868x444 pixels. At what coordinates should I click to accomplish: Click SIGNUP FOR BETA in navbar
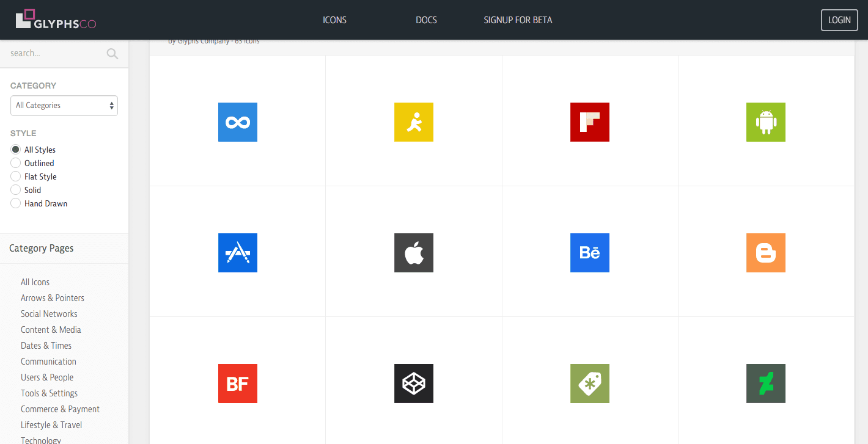518,20
